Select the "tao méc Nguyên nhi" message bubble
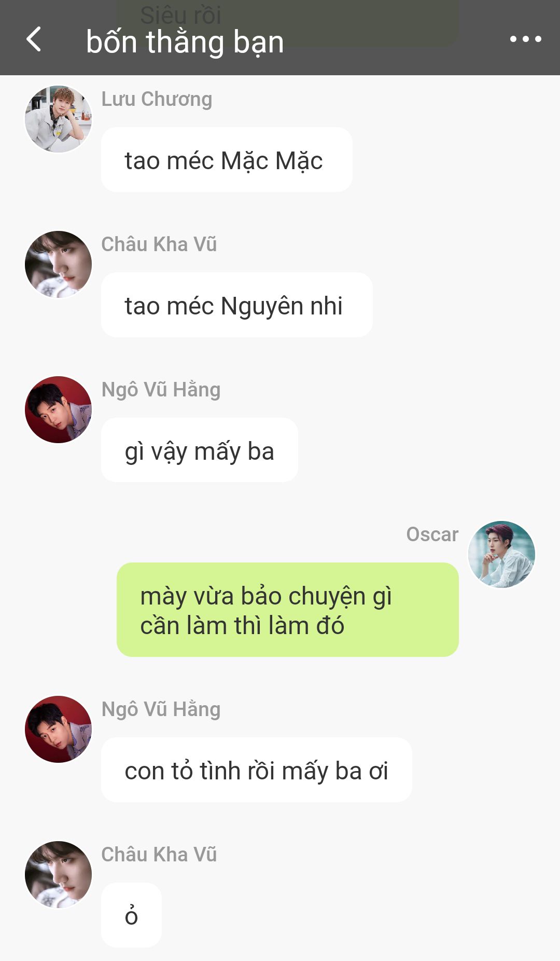 point(237,305)
